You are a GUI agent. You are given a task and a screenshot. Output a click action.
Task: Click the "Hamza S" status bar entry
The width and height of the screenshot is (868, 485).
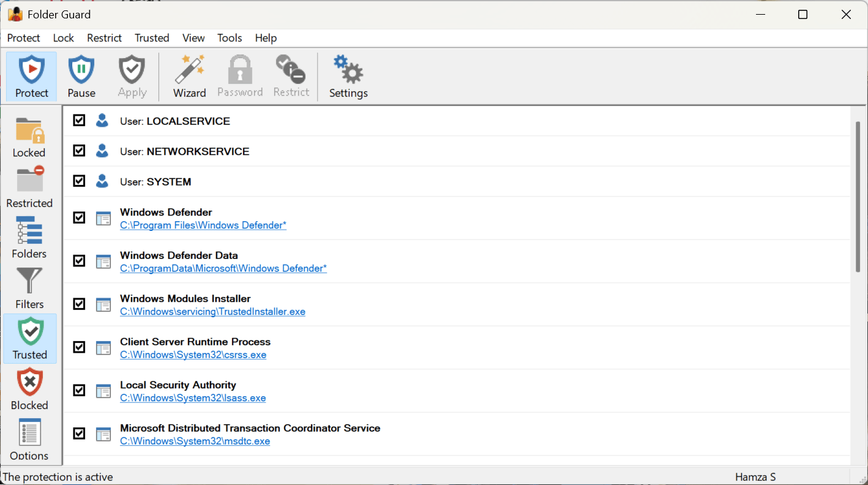(755, 477)
